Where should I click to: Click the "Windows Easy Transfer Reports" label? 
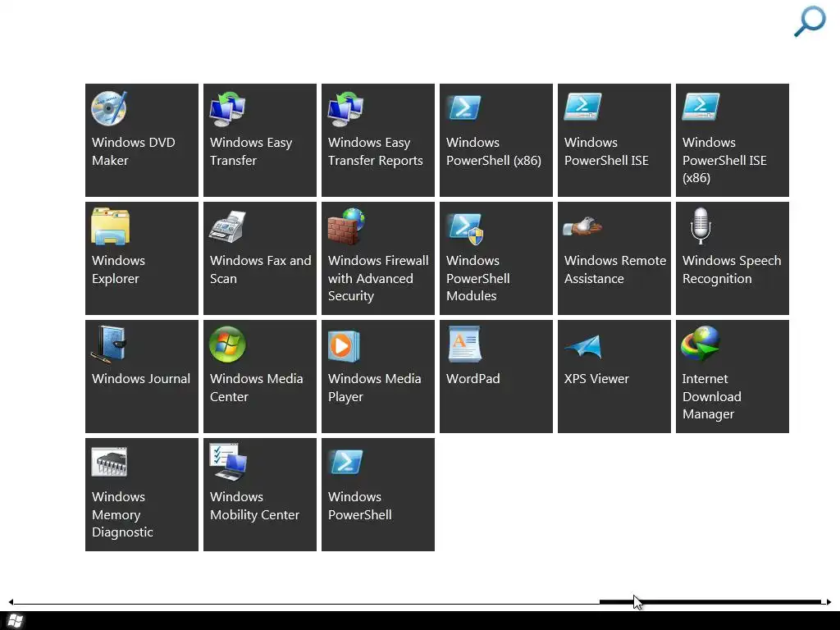376,152
